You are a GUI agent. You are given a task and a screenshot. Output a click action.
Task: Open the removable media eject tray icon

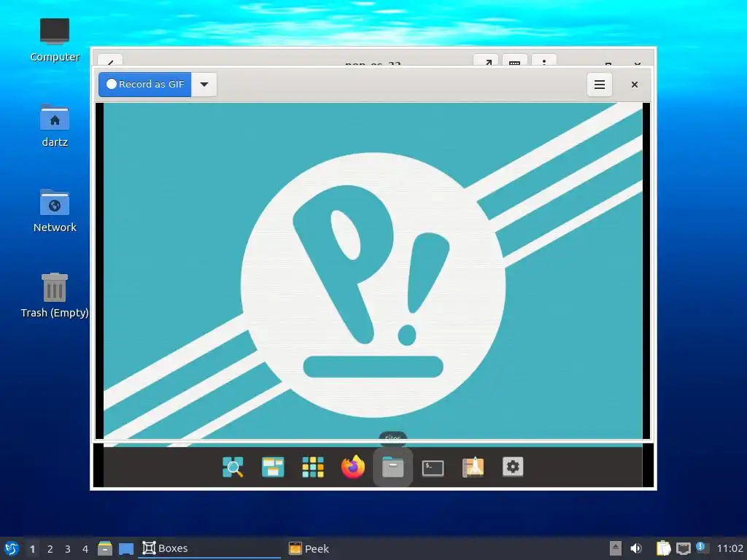(x=616, y=548)
